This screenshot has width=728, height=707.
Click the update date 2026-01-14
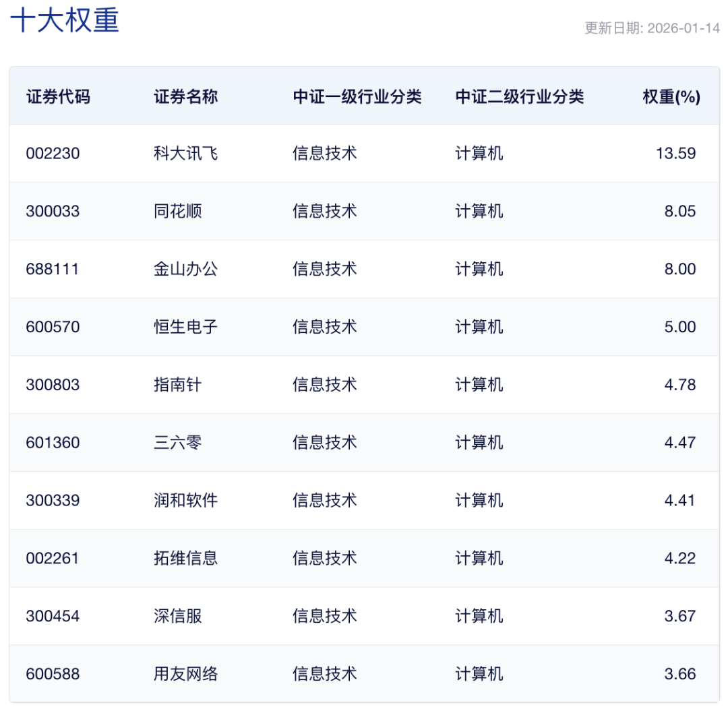coord(684,28)
